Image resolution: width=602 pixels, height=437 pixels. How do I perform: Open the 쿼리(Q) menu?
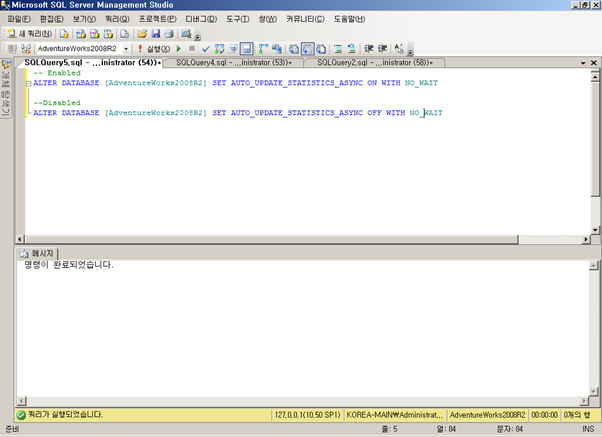[x=117, y=19]
